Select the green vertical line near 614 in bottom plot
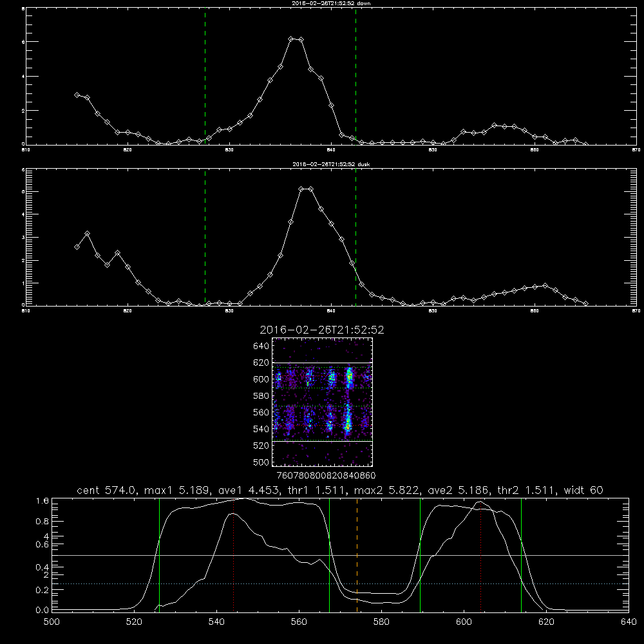 (x=521, y=555)
